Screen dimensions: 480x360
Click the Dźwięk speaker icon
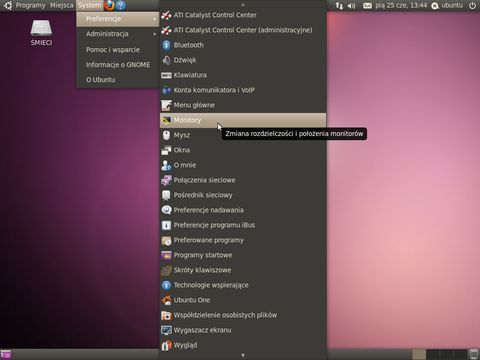(x=166, y=60)
